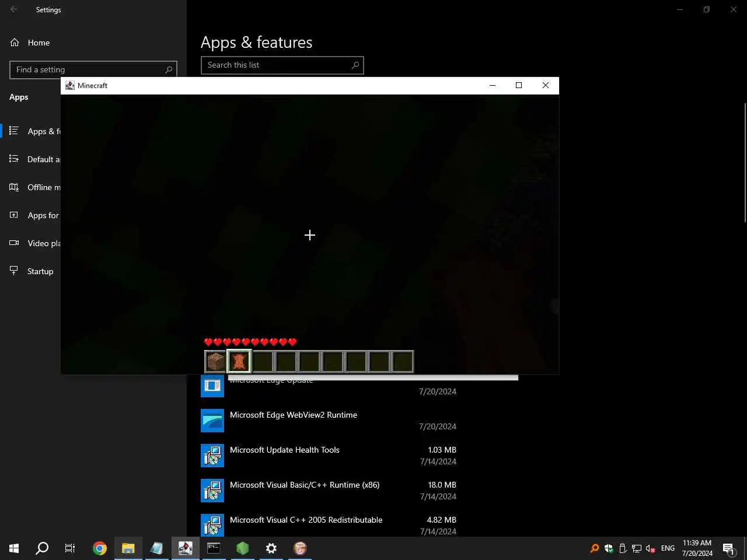Click the magnifier in Search this list
The height and width of the screenshot is (560, 747).
click(355, 65)
